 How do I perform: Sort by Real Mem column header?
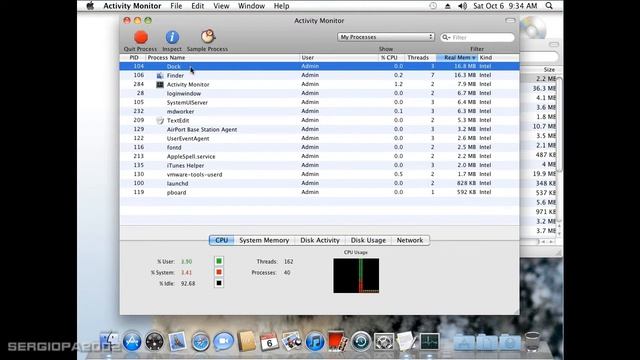point(457,58)
